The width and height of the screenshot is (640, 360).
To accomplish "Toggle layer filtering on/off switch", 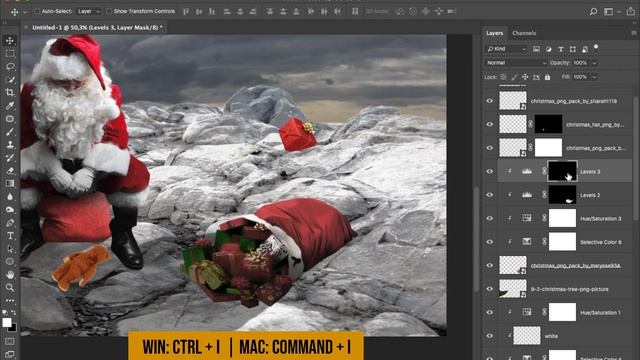I will [x=596, y=48].
